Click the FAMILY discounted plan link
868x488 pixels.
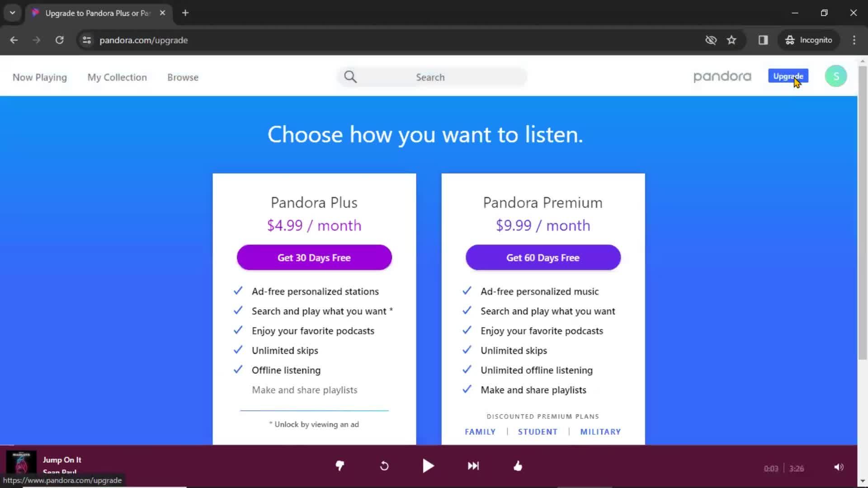point(480,432)
